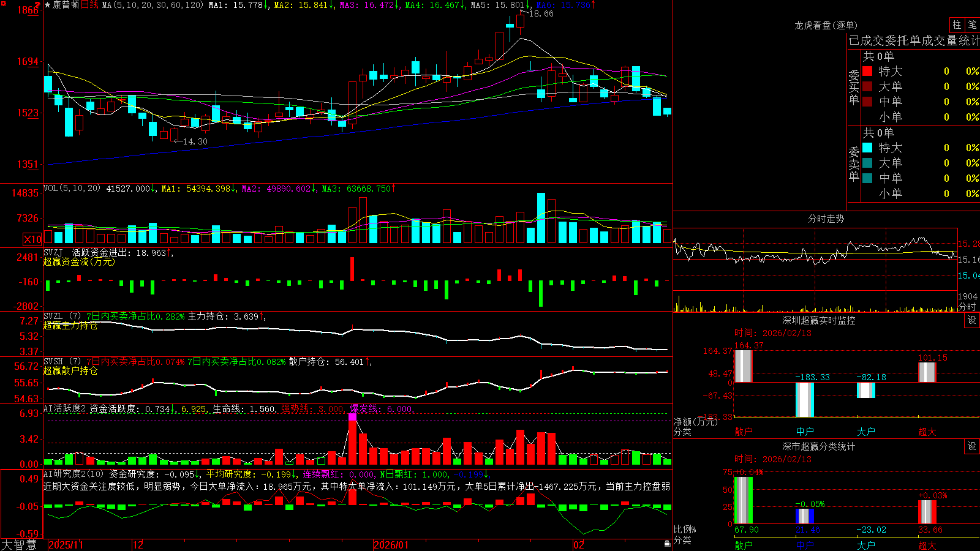
Task: Click the 委买单 section label
Action: click(854, 87)
